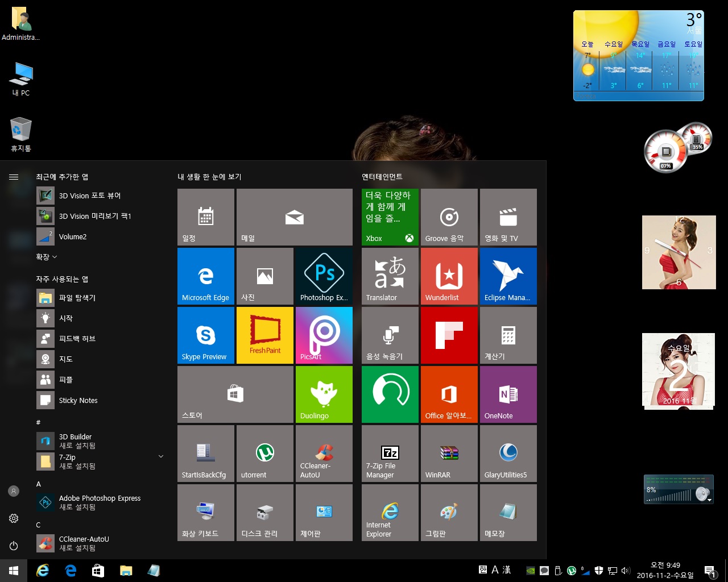
Task: Open GlaryUtilities5 tile
Action: click(x=508, y=454)
